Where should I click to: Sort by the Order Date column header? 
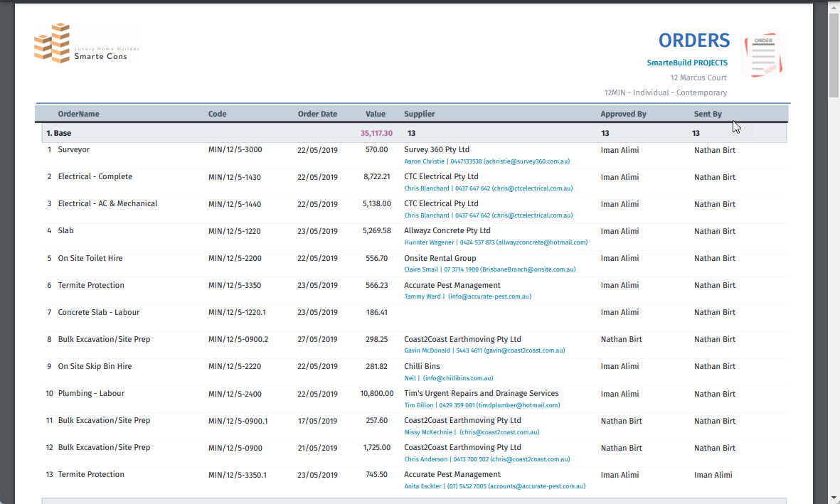pyautogui.click(x=317, y=114)
